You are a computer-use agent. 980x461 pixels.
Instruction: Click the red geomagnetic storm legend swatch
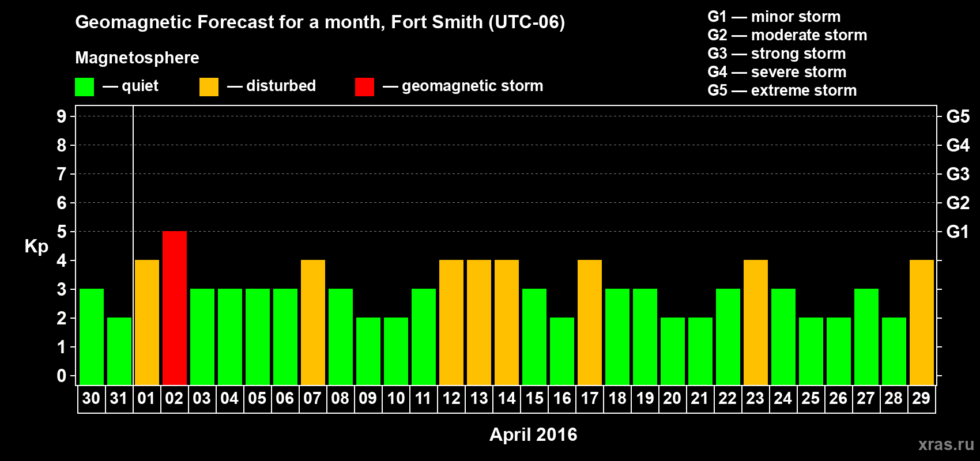point(364,87)
